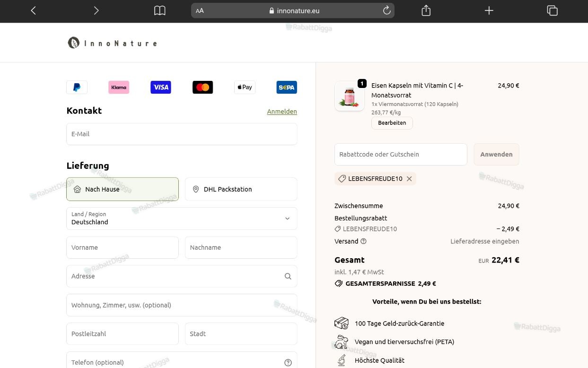The width and height of the screenshot is (588, 368).
Task: Click the Mastercard payment icon
Action: (x=202, y=88)
